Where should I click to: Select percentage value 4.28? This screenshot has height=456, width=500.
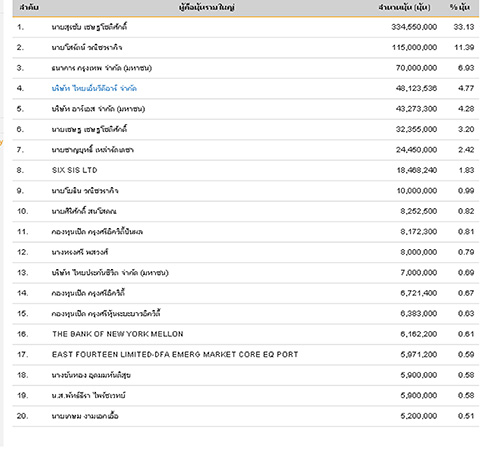click(x=466, y=109)
